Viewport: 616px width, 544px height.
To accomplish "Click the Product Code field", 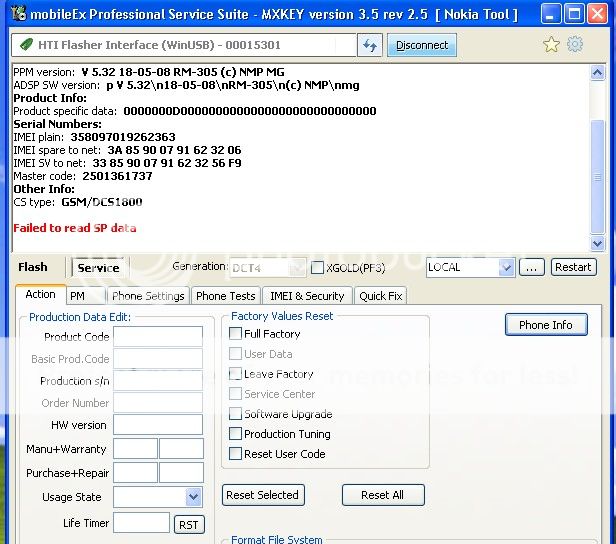I will click(158, 337).
